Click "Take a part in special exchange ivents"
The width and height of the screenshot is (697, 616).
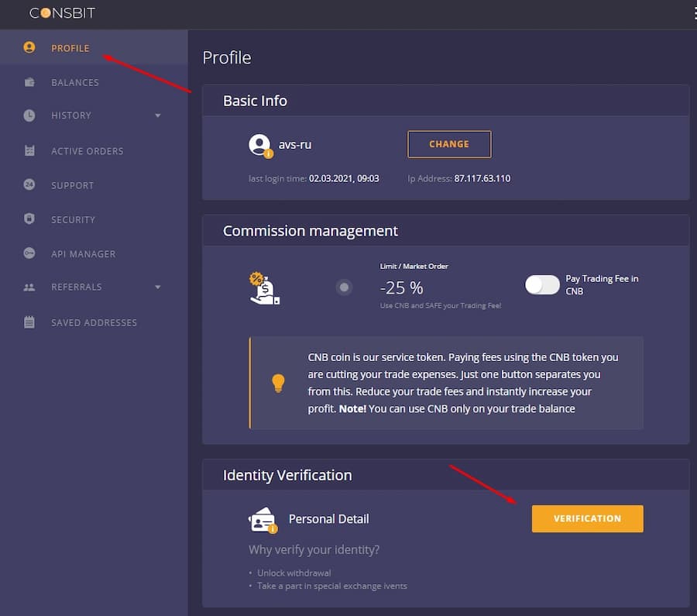pos(332,586)
